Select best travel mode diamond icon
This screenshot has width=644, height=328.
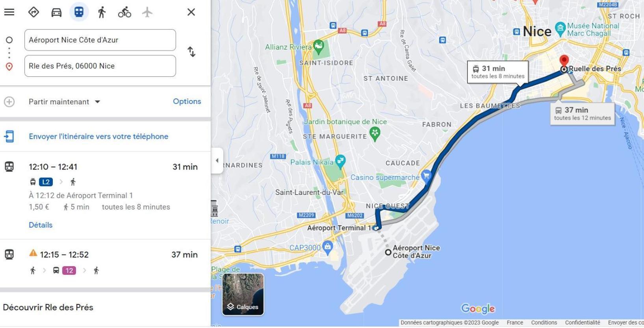point(33,12)
